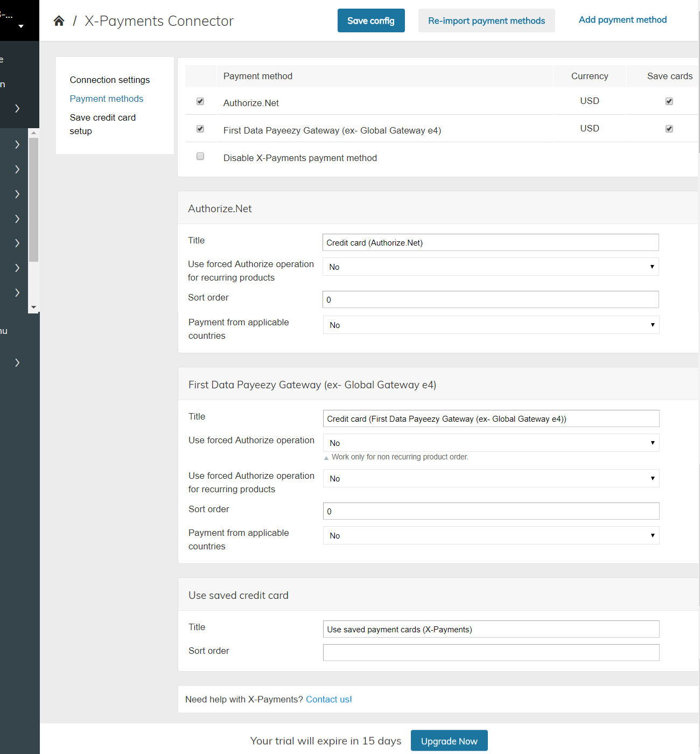This screenshot has height=754, width=700.
Task: Click the Payment method column header
Action: tap(258, 76)
